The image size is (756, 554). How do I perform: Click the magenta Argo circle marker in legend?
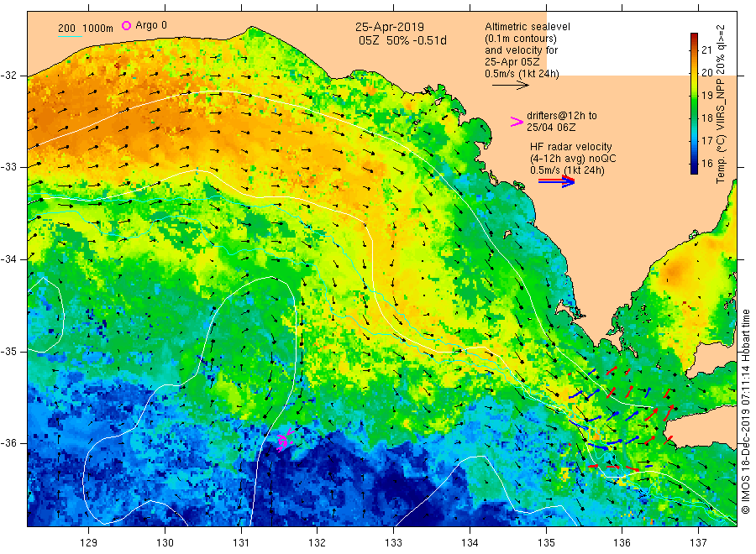coord(126,25)
